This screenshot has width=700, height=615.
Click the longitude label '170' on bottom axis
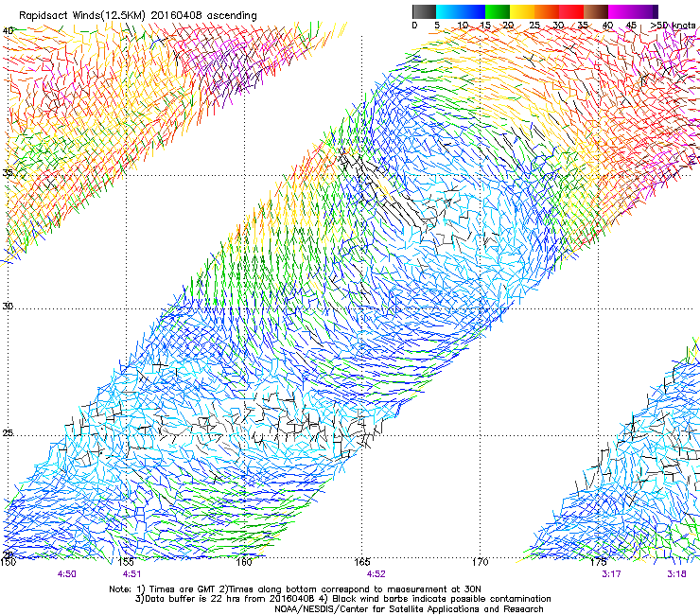click(480, 562)
